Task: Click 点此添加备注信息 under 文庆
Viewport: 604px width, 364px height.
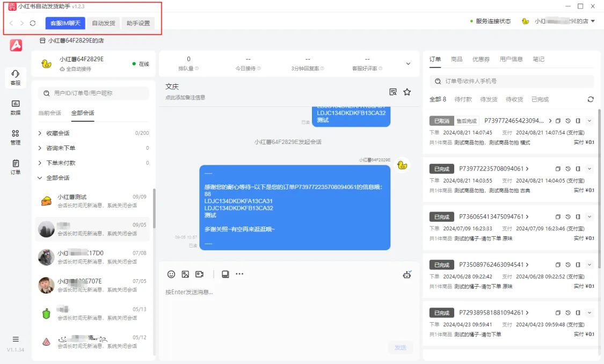Action: pos(185,98)
